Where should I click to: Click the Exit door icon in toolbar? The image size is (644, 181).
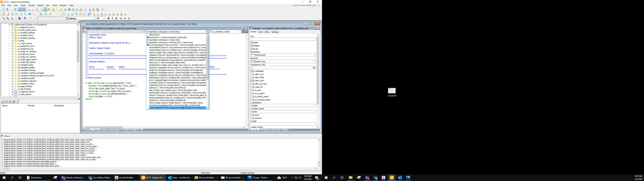[102, 10]
